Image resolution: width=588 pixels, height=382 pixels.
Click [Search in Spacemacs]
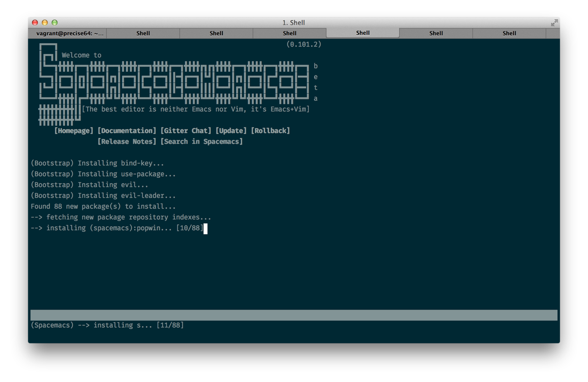click(201, 142)
